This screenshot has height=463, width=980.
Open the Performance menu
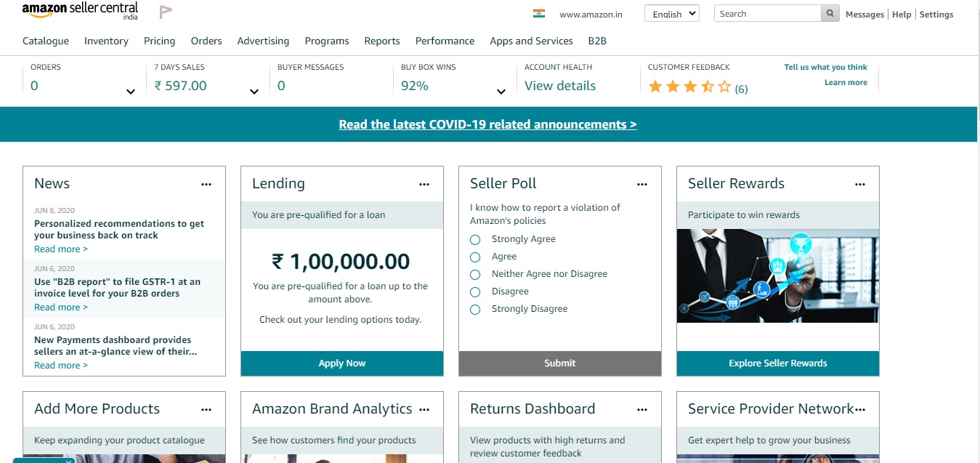pyautogui.click(x=445, y=41)
